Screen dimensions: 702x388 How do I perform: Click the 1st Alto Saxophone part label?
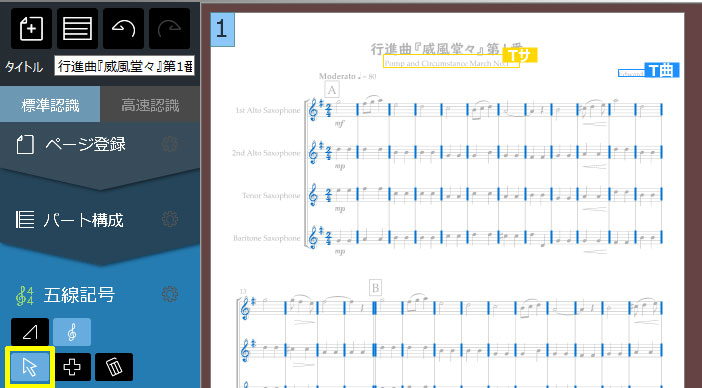tap(268, 110)
